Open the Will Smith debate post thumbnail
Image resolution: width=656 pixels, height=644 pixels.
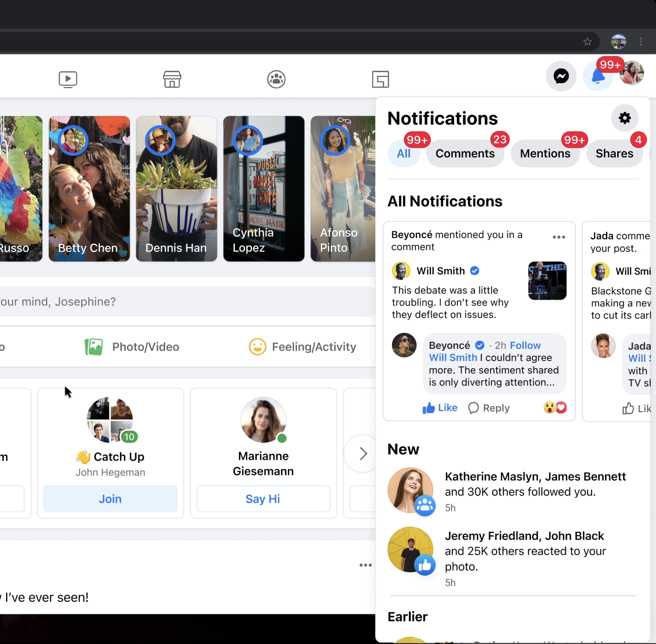click(x=547, y=281)
